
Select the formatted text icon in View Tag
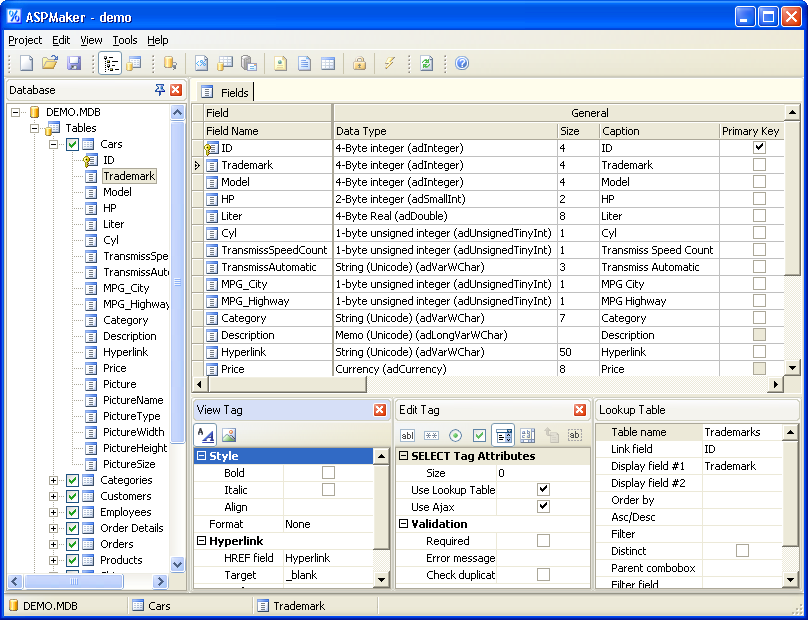pyautogui.click(x=206, y=435)
